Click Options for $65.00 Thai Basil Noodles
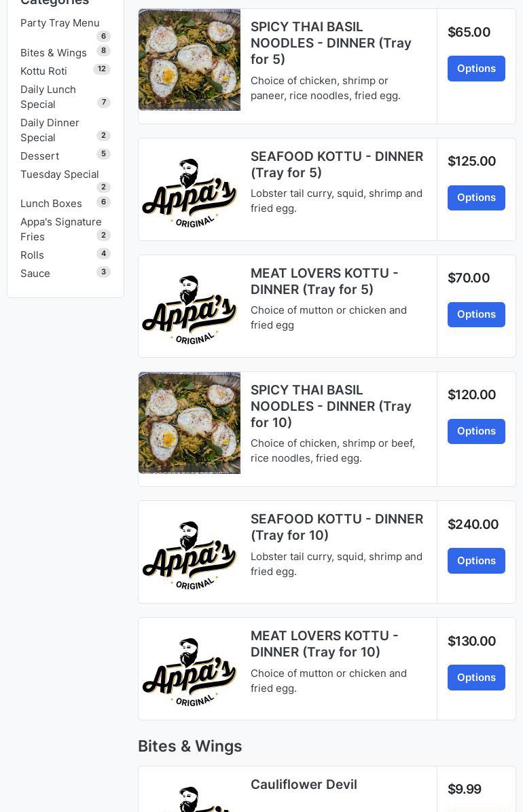This screenshot has height=812, width=523. pos(476,69)
